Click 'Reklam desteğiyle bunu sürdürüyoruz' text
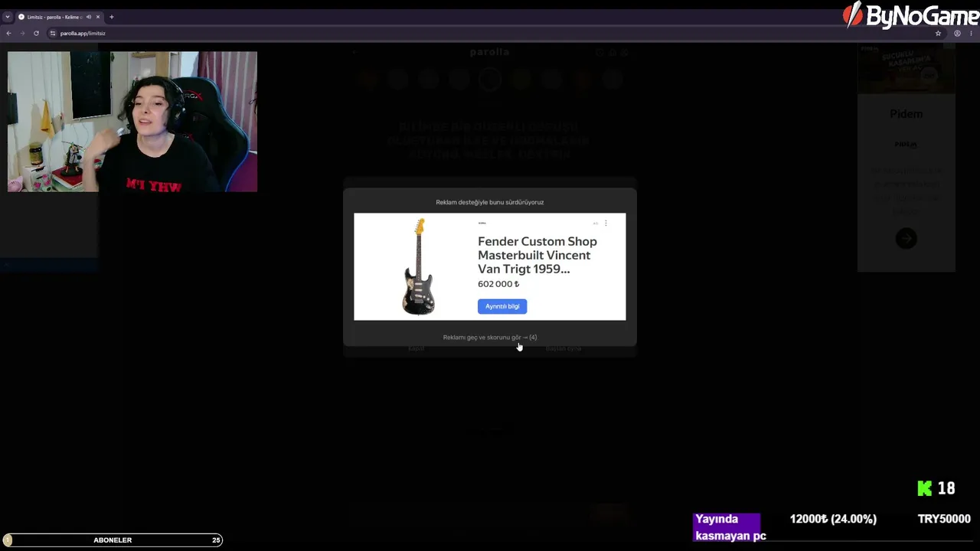This screenshot has width=980, height=551. (490, 202)
